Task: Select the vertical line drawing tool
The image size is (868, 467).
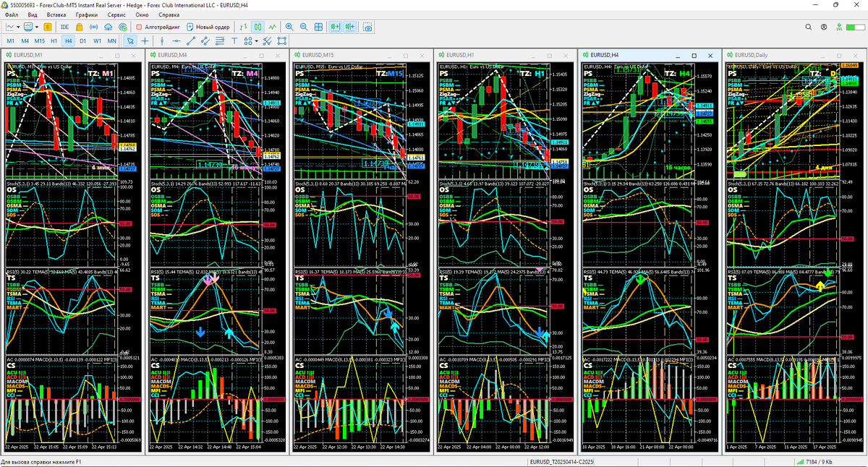Action: [162, 41]
